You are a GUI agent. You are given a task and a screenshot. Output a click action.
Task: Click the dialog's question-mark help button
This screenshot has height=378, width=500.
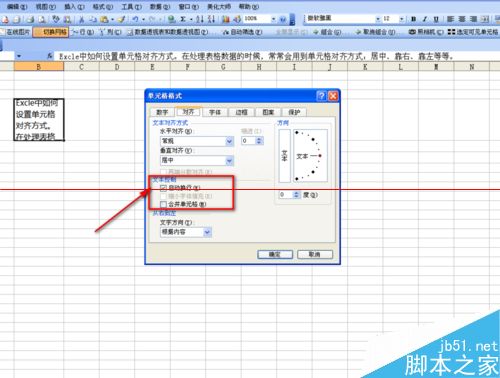(321, 96)
